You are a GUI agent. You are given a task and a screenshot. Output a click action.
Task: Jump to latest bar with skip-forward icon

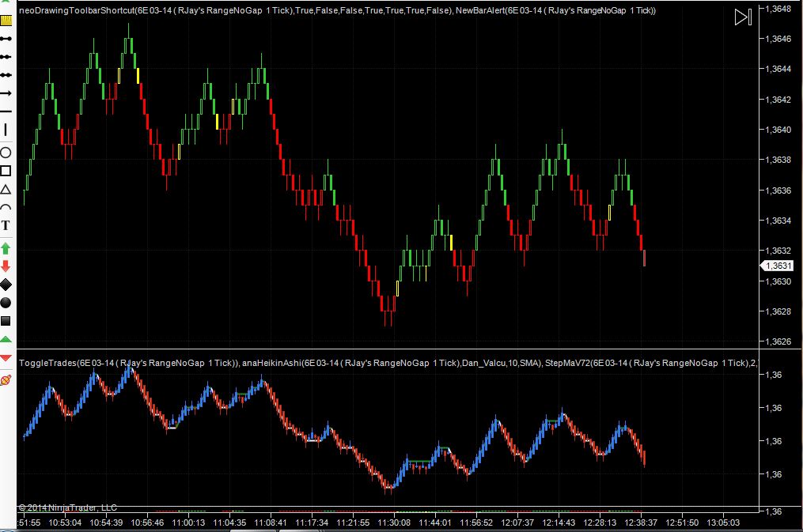click(x=743, y=17)
